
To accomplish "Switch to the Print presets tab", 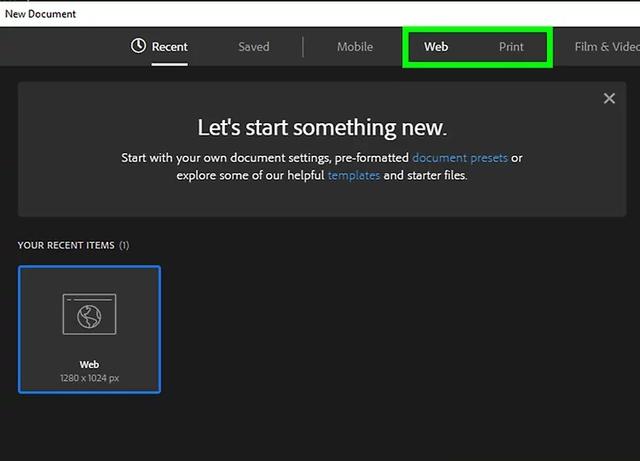I will (511, 47).
